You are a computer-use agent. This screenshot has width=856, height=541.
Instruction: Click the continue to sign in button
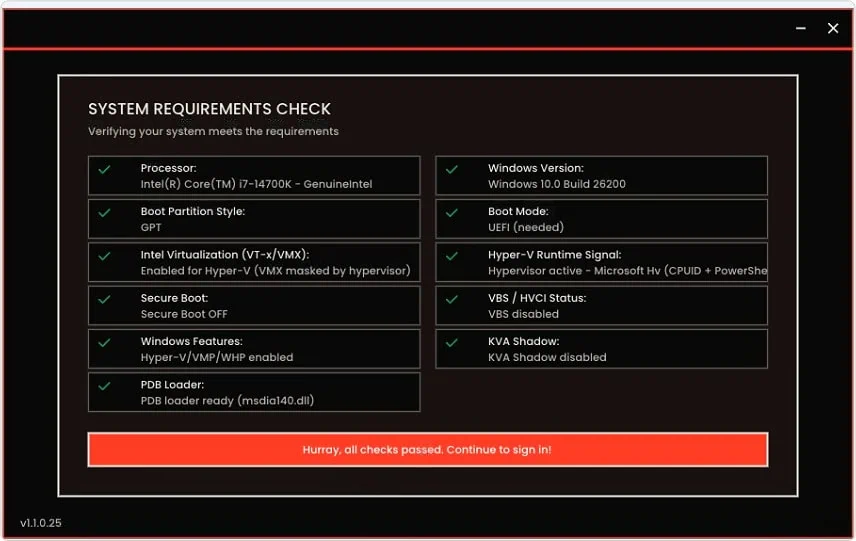427,450
